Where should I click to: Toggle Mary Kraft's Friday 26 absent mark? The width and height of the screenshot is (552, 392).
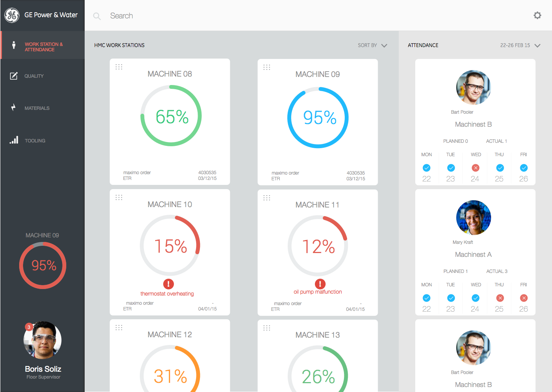pyautogui.click(x=524, y=298)
